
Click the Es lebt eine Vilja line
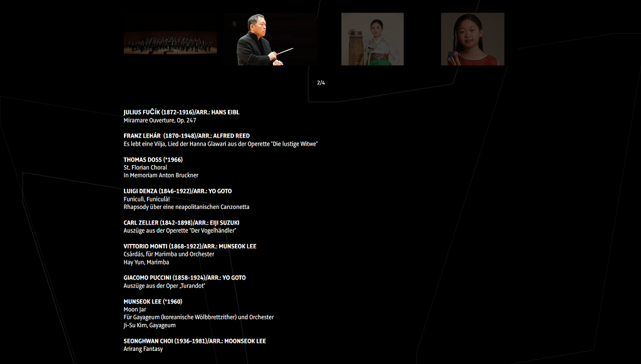coord(220,144)
